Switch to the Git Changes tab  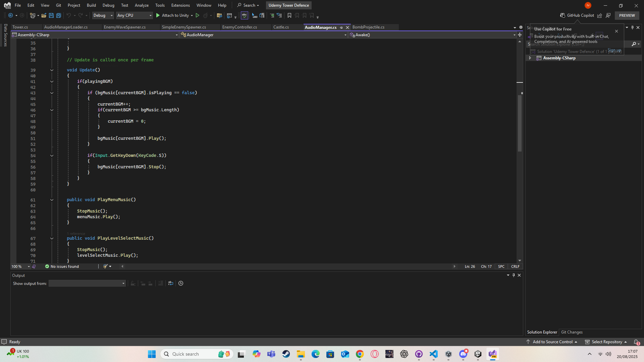tap(572, 332)
